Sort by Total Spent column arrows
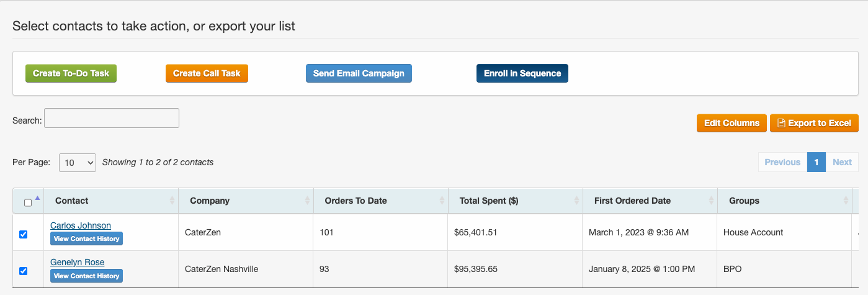Screen dimensions: 868x295 point(576,201)
